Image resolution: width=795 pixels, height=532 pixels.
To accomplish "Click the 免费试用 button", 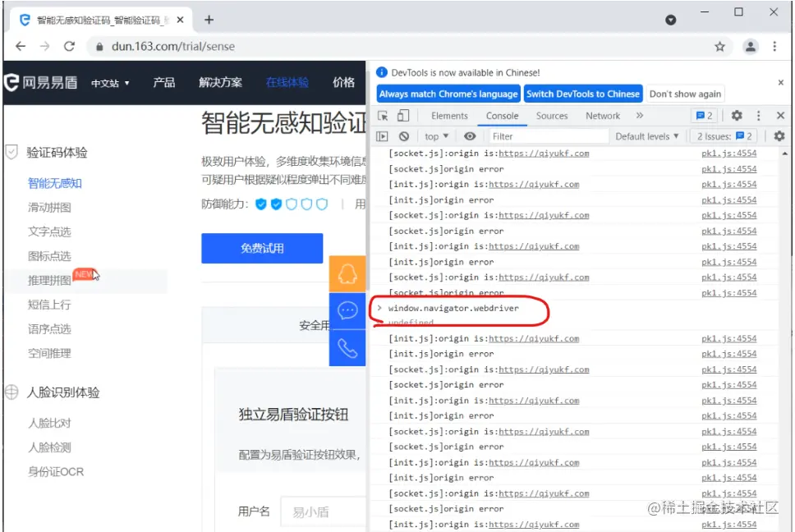I will pos(262,248).
